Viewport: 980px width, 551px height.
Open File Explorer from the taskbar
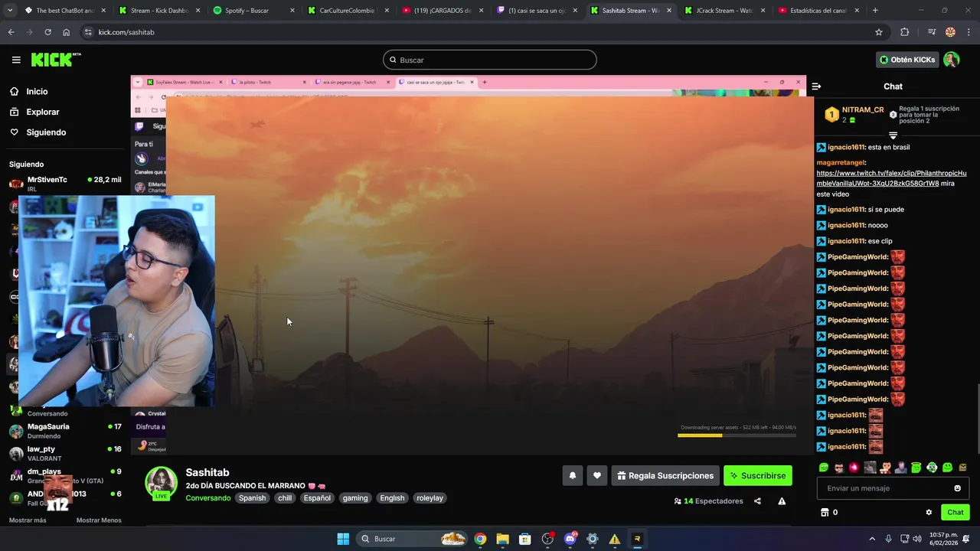502,539
